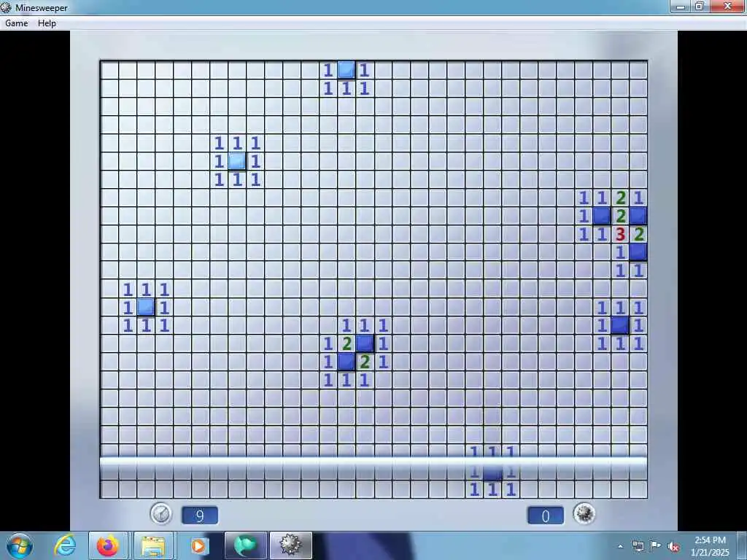Open the Windows Start menu
The height and width of the screenshot is (560, 747).
point(20,545)
